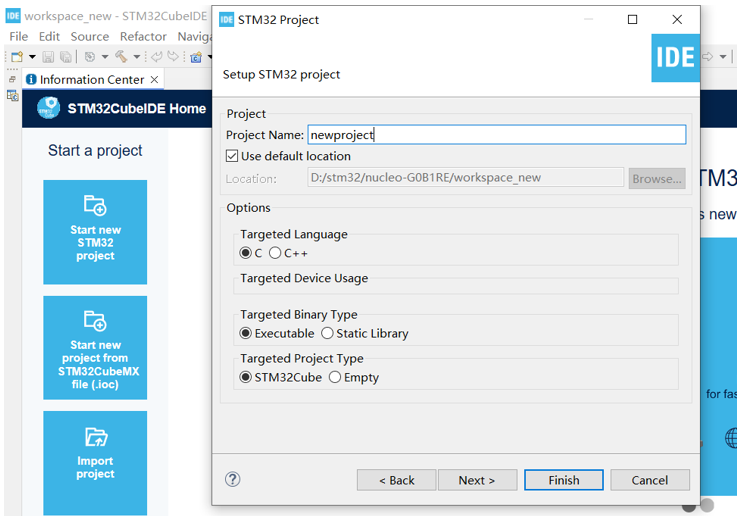737x516 pixels.
Task: Click the Import project tile
Action: [95, 463]
